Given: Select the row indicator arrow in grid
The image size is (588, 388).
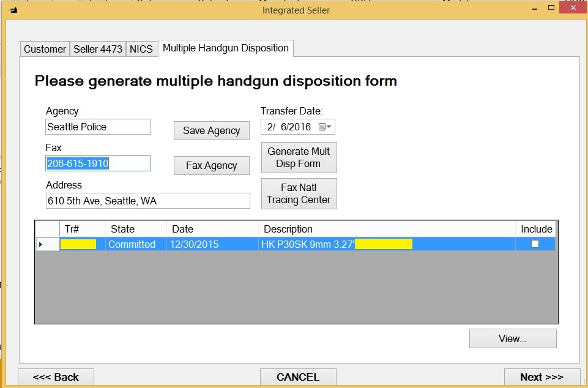Looking at the screenshot, I should pos(42,244).
